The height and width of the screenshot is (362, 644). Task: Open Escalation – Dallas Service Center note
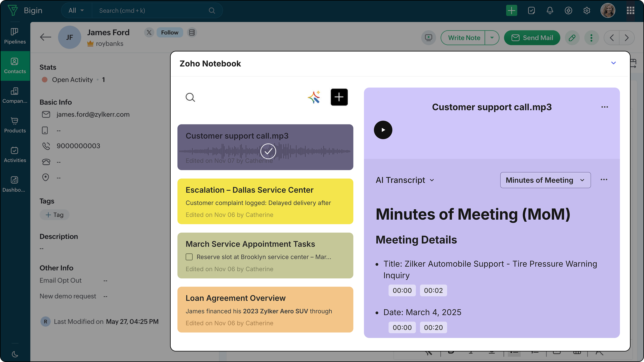coord(265,201)
